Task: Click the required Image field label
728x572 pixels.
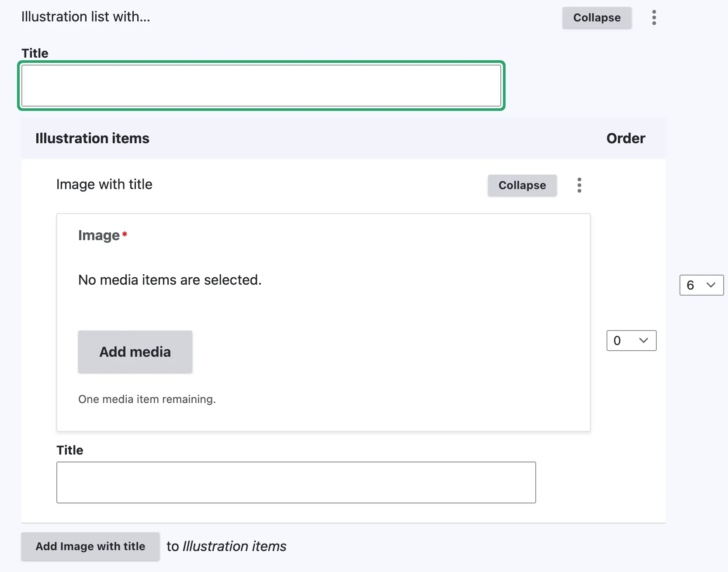Action: coord(99,235)
